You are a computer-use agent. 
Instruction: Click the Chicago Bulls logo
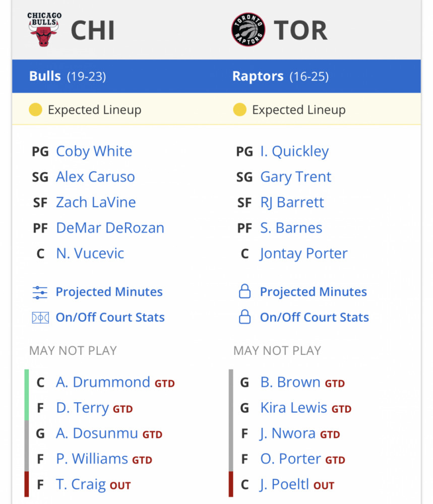click(44, 30)
